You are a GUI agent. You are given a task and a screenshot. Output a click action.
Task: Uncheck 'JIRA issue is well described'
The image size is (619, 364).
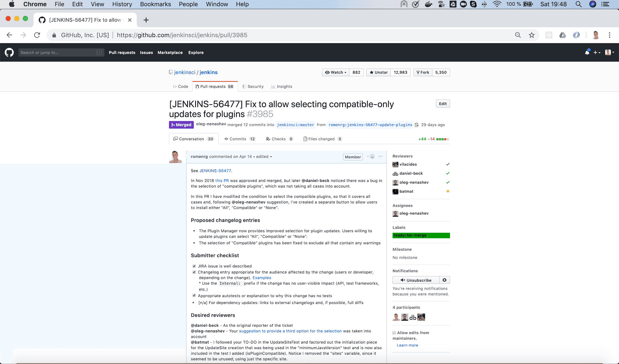pyautogui.click(x=194, y=266)
